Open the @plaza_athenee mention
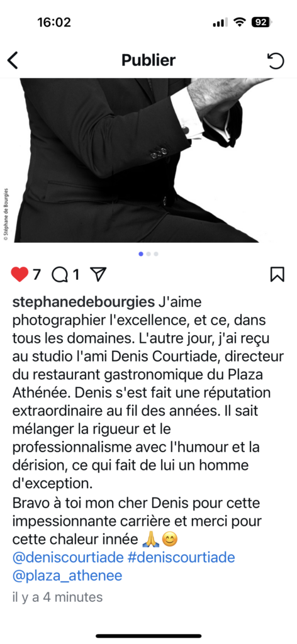Screen dimensions: 297x644 (67, 576)
